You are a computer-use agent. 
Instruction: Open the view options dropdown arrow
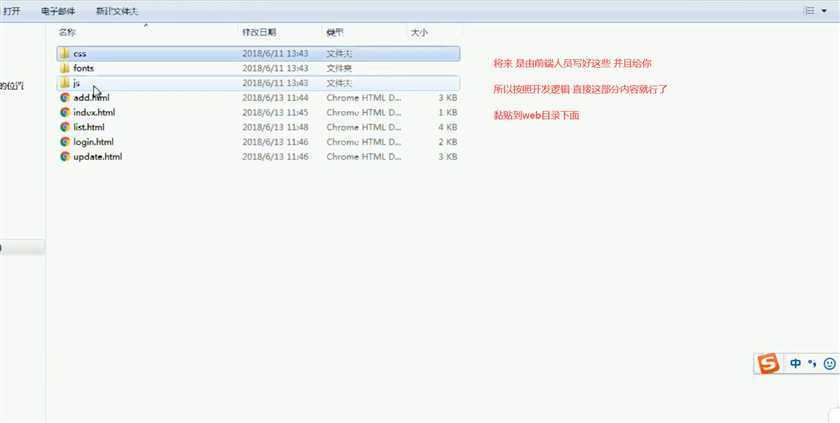coord(824,11)
